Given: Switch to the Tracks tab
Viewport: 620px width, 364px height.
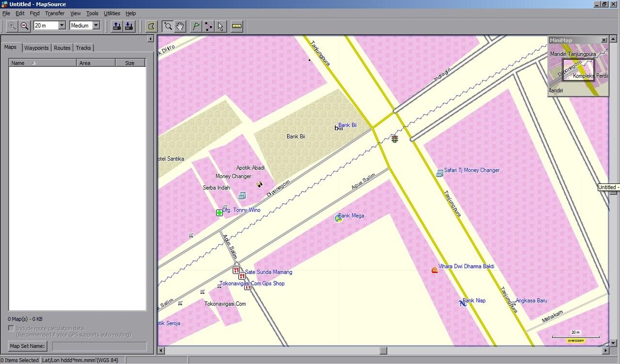Looking at the screenshot, I should click(x=83, y=48).
